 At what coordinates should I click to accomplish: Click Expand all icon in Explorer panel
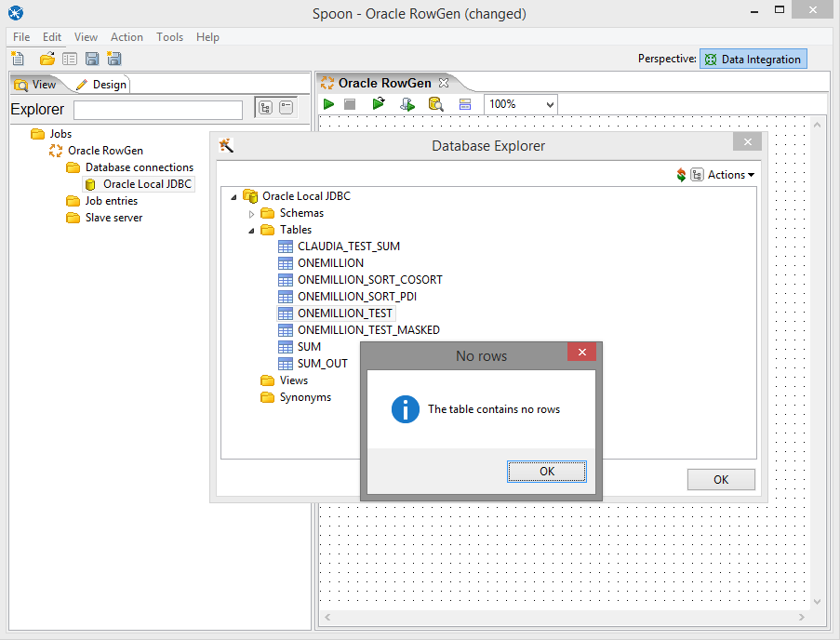tap(266, 108)
